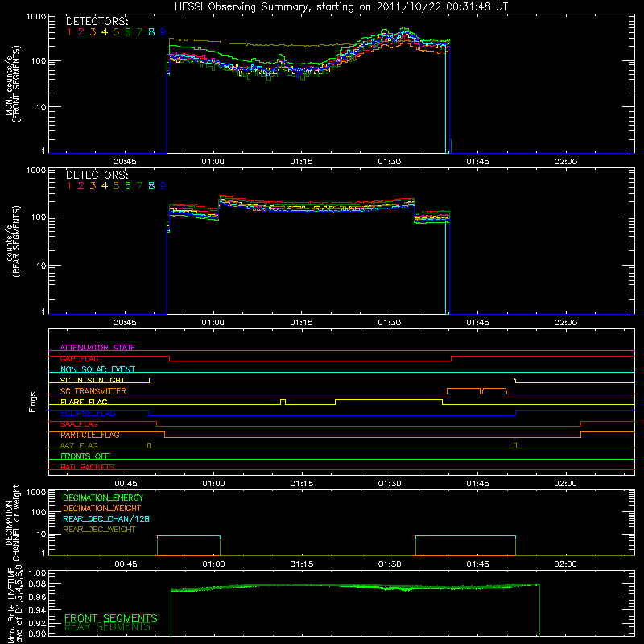Select olive detector 5 in front segments legend
Image resolution: width=644 pixels, height=644 pixels.
coord(116,32)
